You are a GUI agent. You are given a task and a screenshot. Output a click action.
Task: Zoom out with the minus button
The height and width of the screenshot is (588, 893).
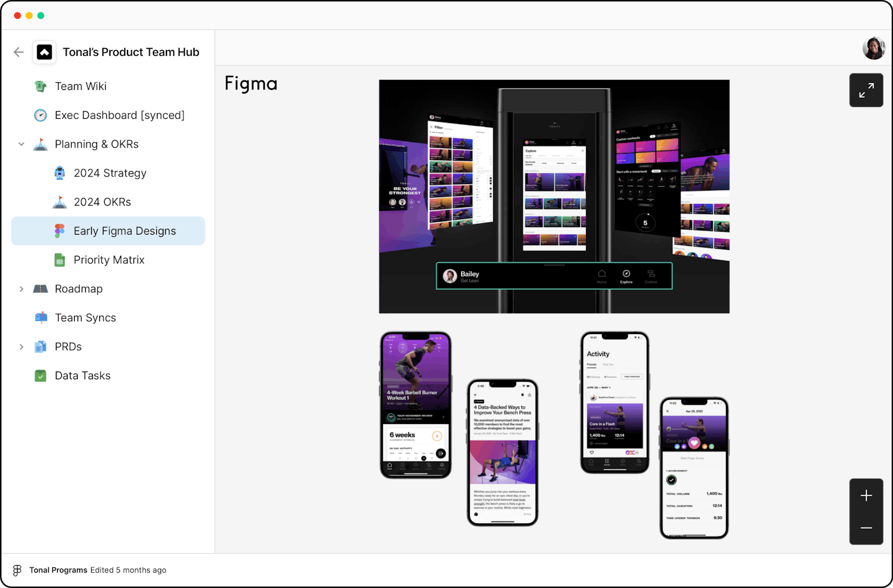(x=866, y=528)
